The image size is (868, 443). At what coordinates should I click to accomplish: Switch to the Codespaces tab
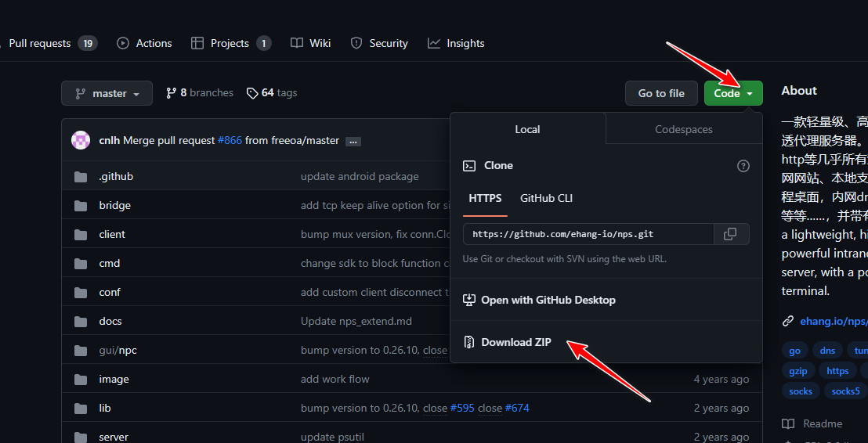pyautogui.click(x=684, y=129)
